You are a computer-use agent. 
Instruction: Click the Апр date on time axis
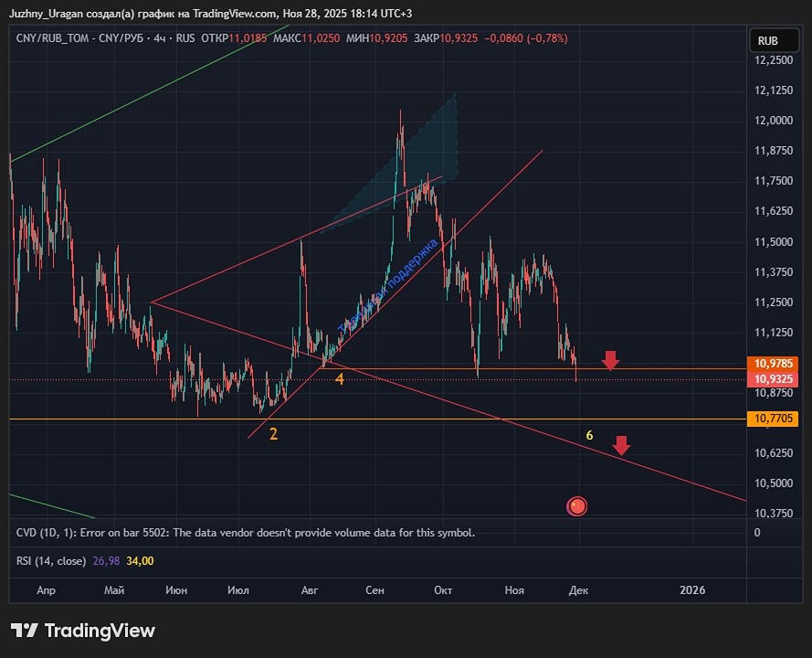coord(46,590)
